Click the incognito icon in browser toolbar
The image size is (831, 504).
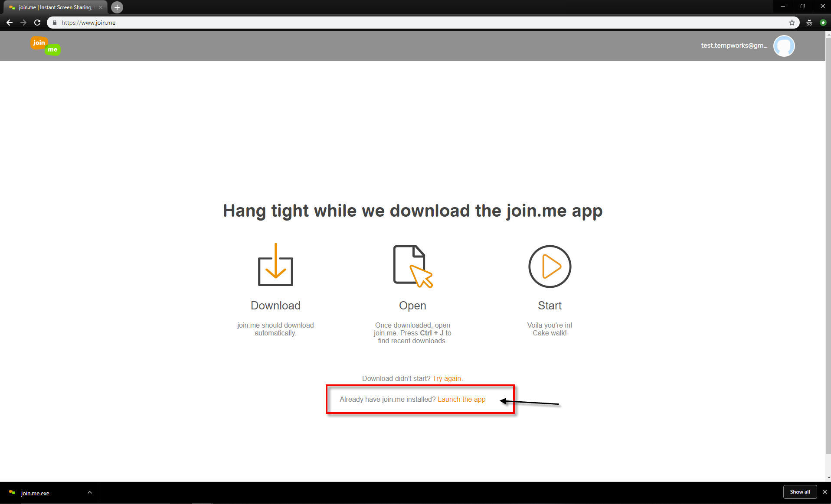point(809,23)
